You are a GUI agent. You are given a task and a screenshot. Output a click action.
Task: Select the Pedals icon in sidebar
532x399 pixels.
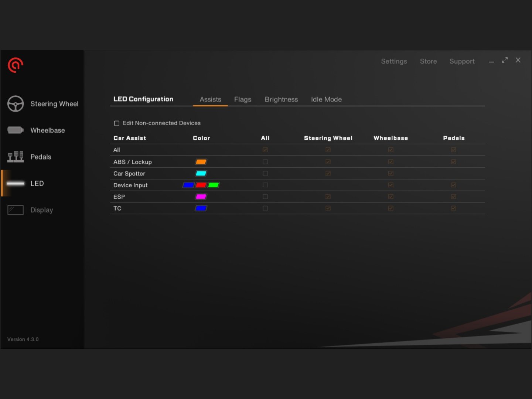(16, 157)
